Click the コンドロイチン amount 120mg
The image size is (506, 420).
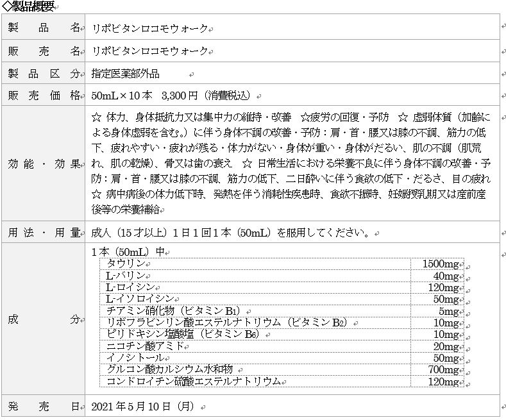[443, 382]
